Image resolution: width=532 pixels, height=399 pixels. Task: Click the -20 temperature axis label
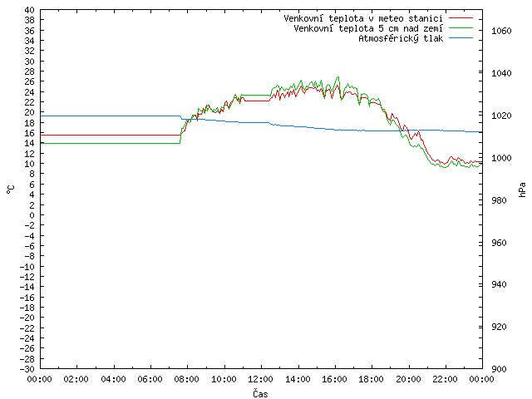pyautogui.click(x=27, y=318)
